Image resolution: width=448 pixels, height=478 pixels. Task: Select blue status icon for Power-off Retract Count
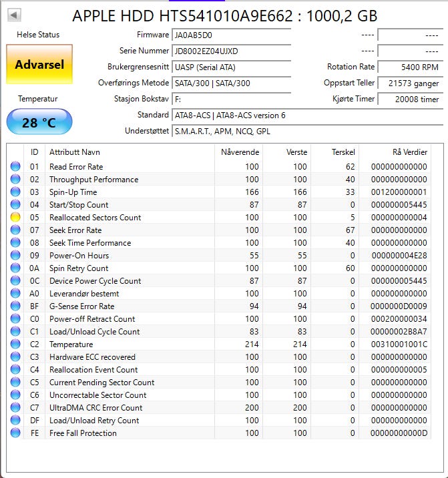pyautogui.click(x=15, y=318)
